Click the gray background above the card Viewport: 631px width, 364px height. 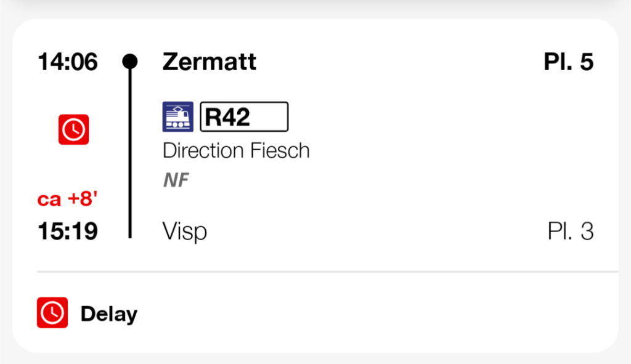click(315, 7)
